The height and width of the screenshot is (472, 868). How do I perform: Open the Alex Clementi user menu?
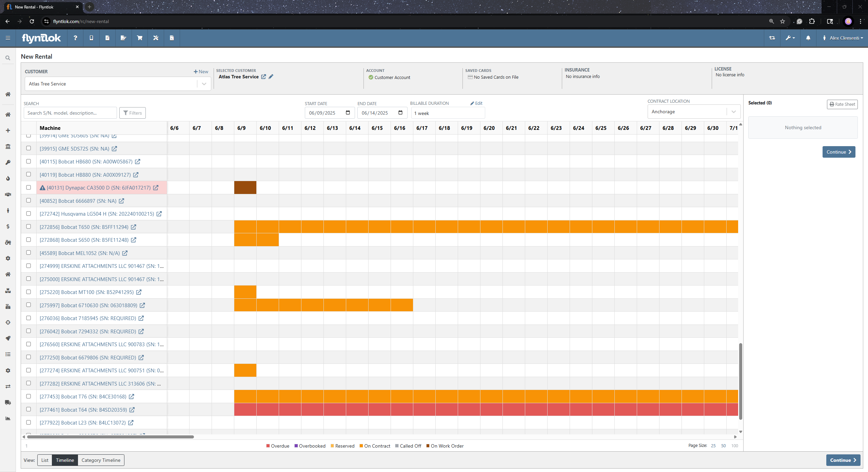pyautogui.click(x=843, y=38)
